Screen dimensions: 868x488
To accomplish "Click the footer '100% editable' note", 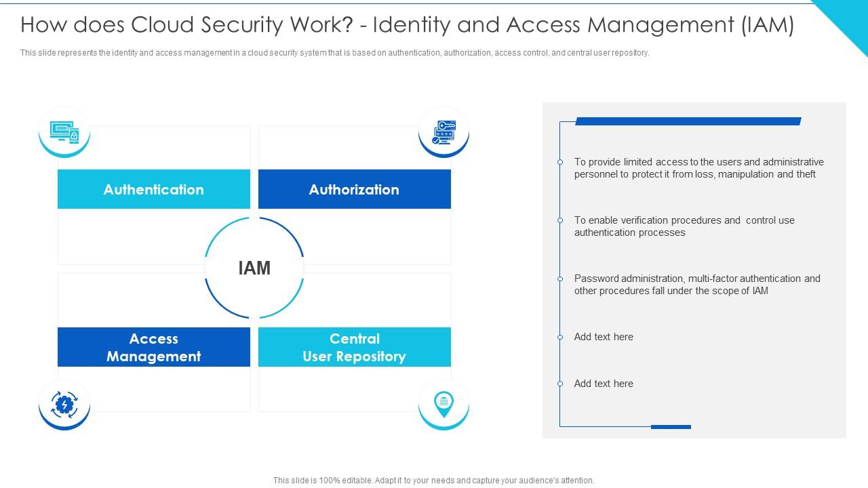I will [433, 481].
